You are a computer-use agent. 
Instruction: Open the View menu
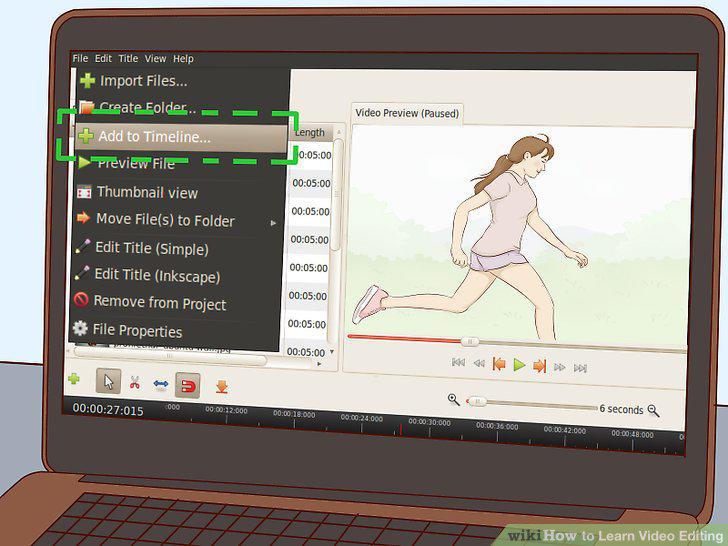[x=155, y=59]
